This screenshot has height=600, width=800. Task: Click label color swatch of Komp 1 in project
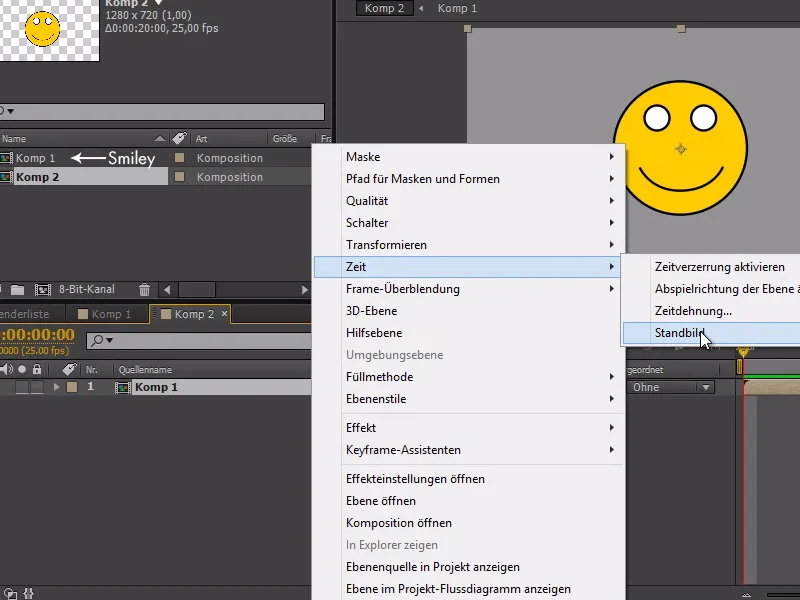click(179, 158)
